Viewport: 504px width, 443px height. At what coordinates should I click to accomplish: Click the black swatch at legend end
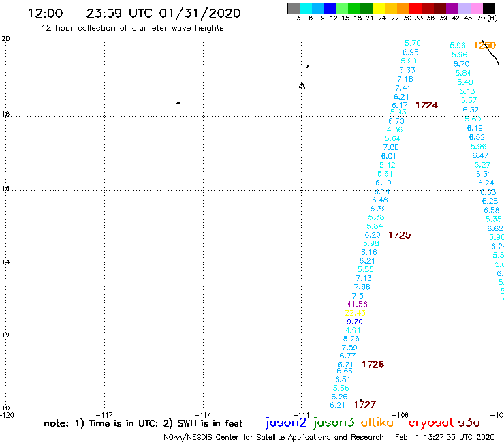(488, 8)
